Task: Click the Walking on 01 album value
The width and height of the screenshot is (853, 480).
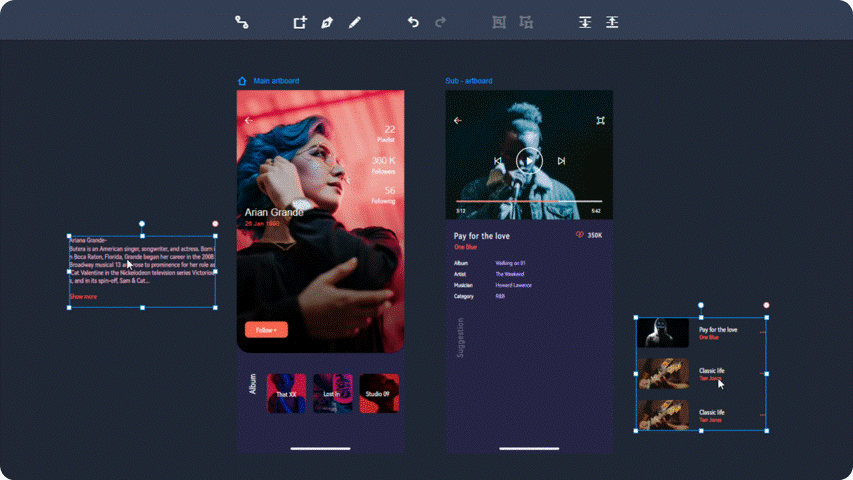Action: (x=510, y=263)
